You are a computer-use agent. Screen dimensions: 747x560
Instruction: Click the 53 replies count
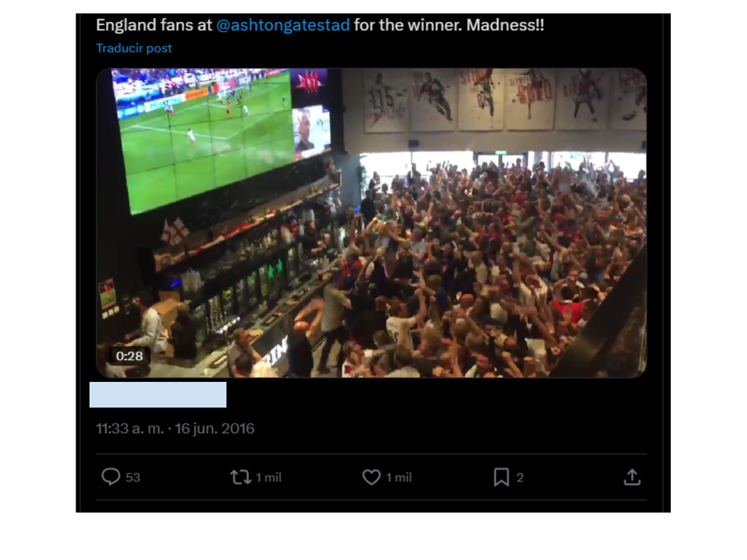tap(132, 477)
